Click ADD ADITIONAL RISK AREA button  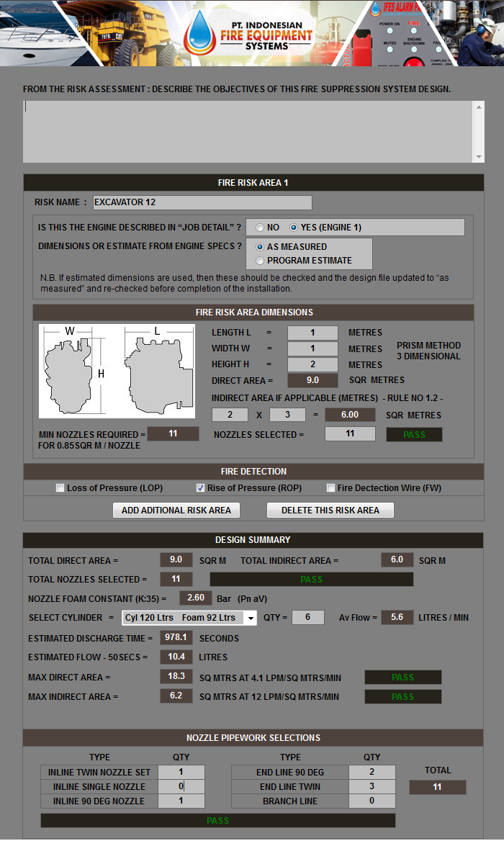pyautogui.click(x=176, y=510)
